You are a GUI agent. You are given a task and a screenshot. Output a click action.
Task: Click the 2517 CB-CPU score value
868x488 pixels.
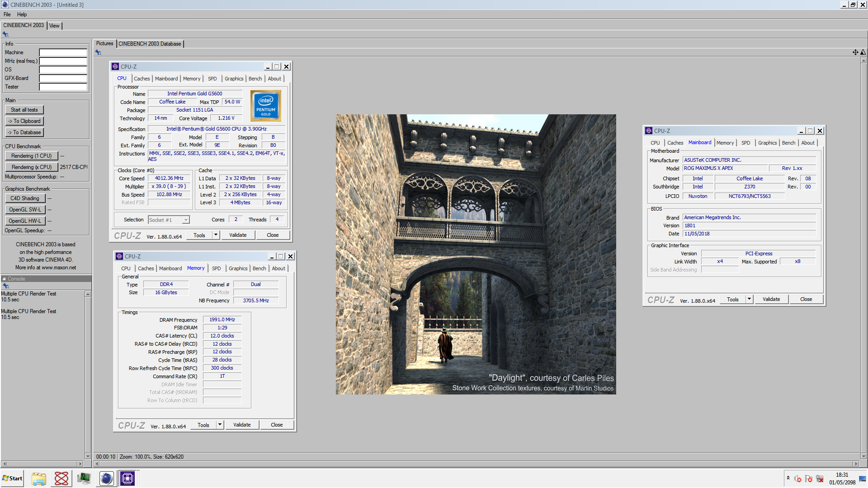74,167
